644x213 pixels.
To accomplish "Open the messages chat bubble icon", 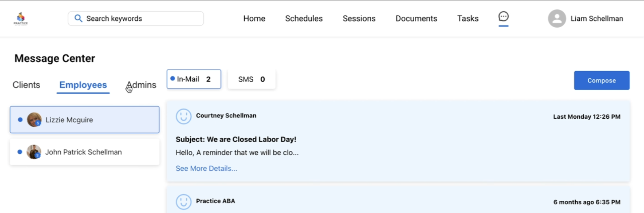I will [x=503, y=17].
